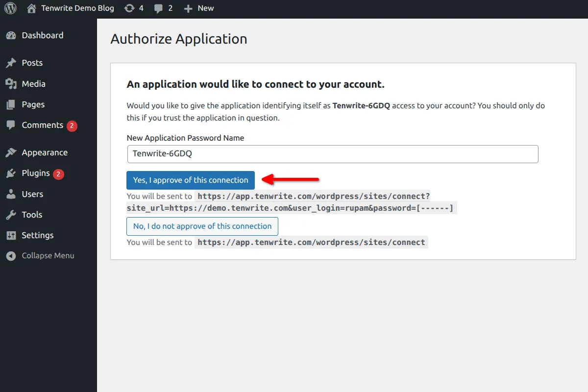Click the New Application Password Name field
Viewport: 588px width, 392px height.
(333, 154)
